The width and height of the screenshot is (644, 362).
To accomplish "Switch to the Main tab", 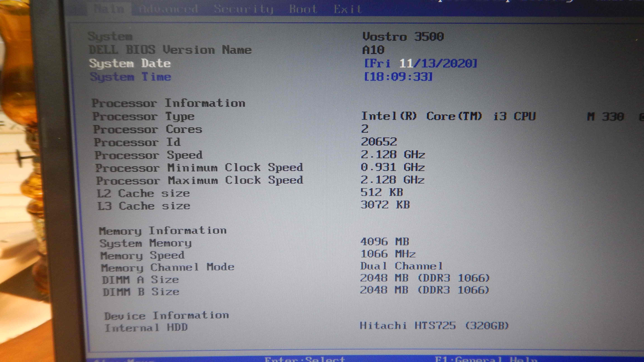I will (x=109, y=9).
